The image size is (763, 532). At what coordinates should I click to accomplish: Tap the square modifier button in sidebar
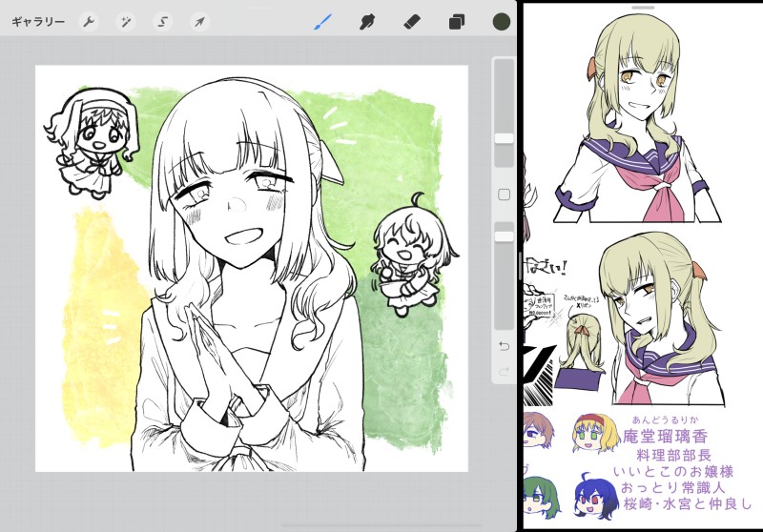[x=505, y=195]
